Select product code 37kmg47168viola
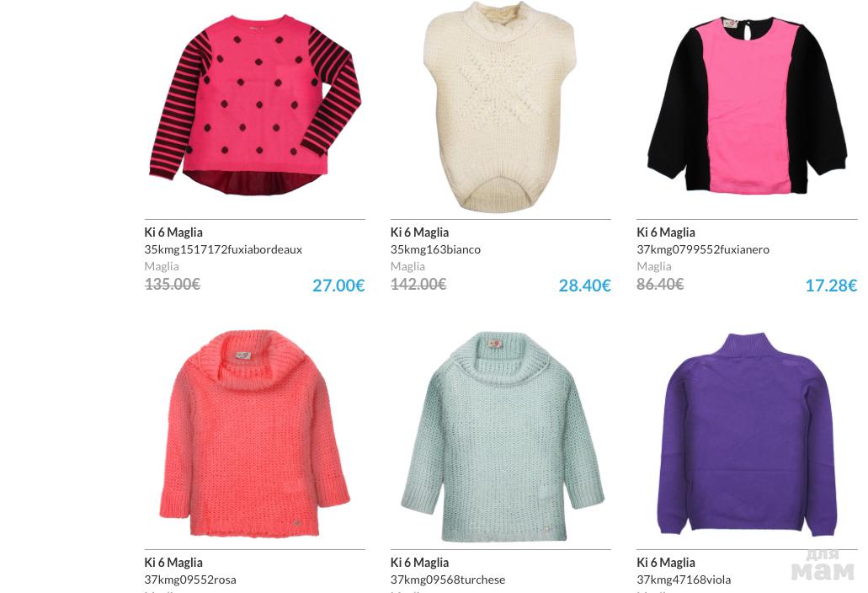868x593 pixels. [x=683, y=580]
